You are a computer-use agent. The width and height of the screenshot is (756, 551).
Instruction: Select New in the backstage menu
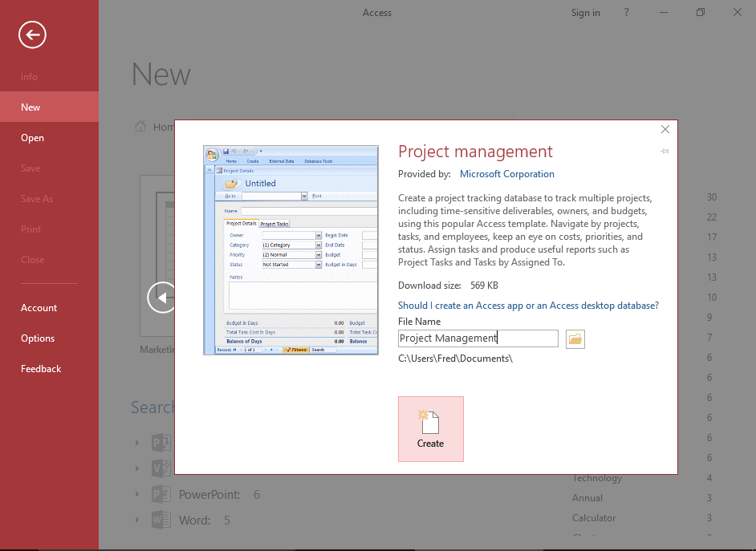49,107
